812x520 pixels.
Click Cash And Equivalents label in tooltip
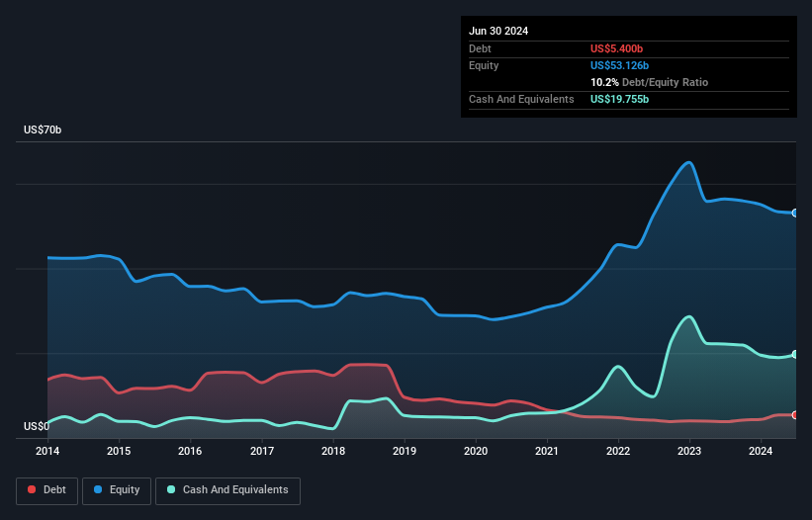[x=521, y=99]
